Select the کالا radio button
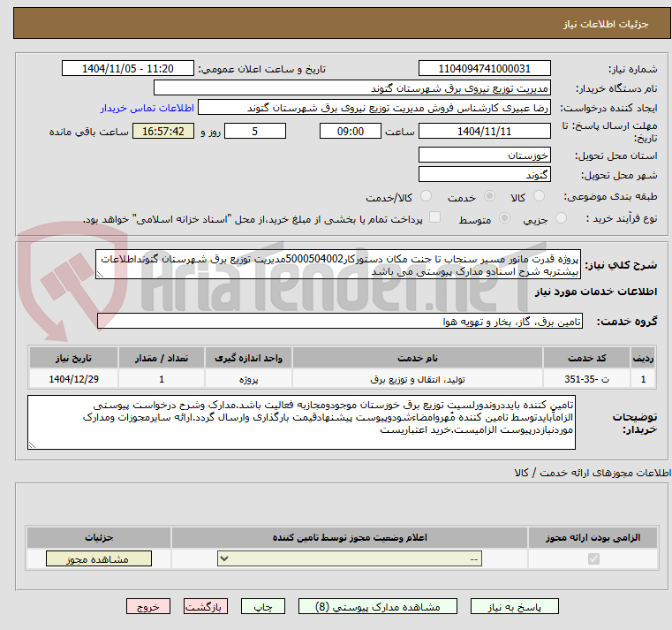The height and width of the screenshot is (630, 672). tap(539, 196)
